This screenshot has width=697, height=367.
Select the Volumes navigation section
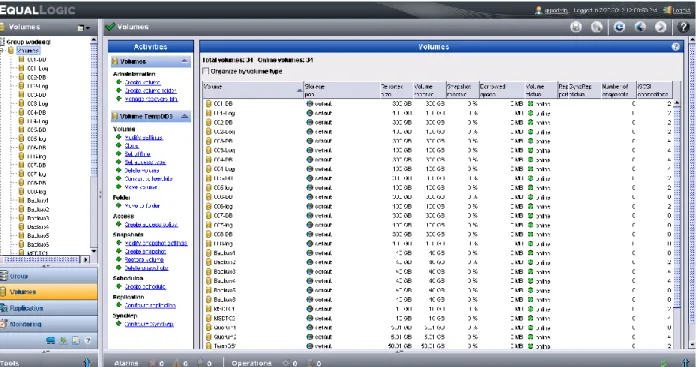(x=48, y=292)
